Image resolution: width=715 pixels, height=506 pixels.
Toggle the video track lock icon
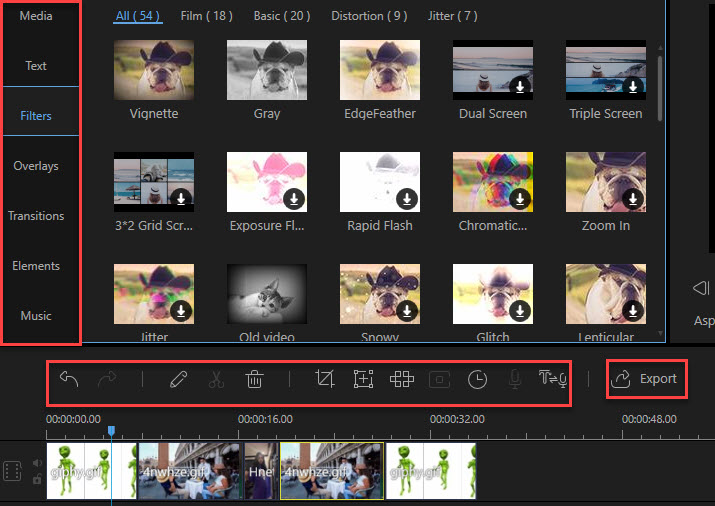(x=38, y=479)
